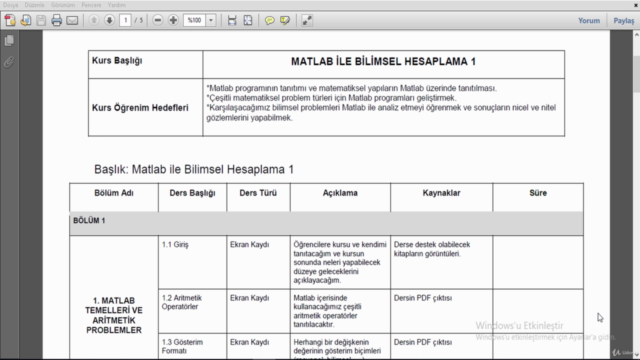The image size is (640, 360).
Task: Open the Yorum pane
Action: click(x=589, y=20)
